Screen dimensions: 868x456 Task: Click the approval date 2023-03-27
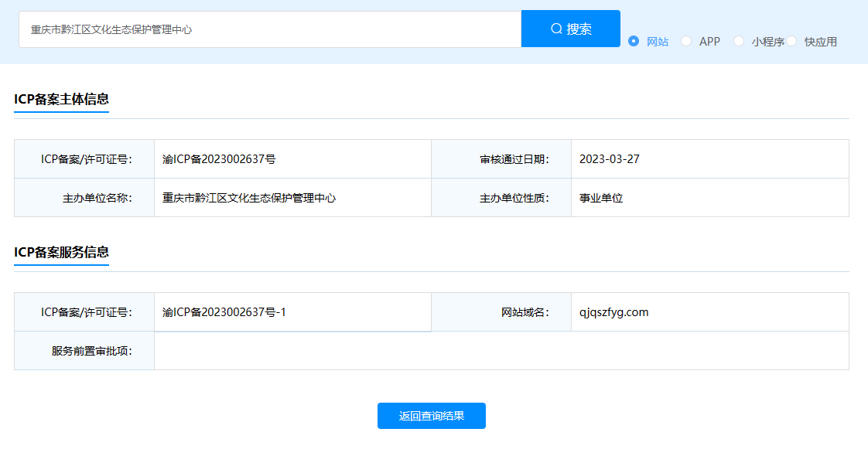pos(609,159)
